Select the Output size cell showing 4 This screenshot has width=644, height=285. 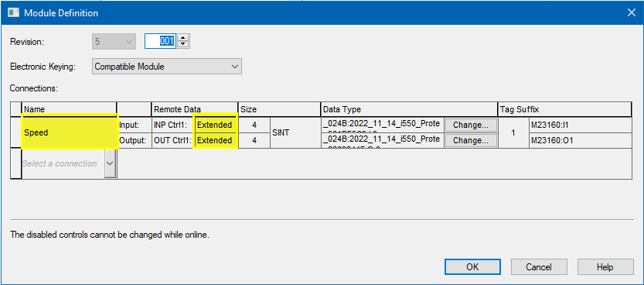[254, 141]
